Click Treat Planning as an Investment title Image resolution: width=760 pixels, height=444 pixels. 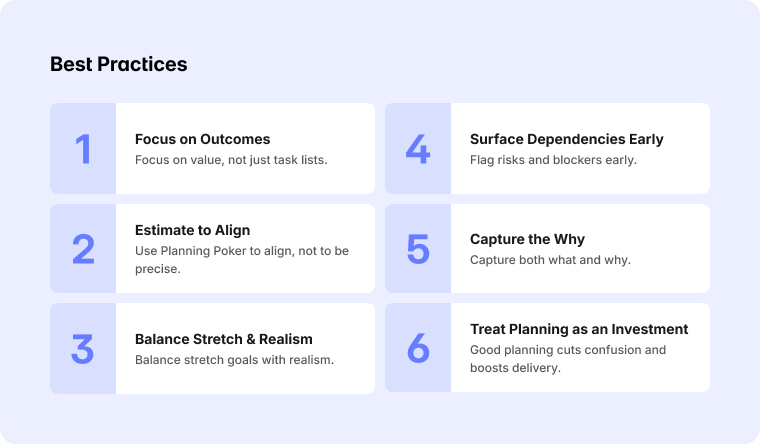click(x=579, y=329)
